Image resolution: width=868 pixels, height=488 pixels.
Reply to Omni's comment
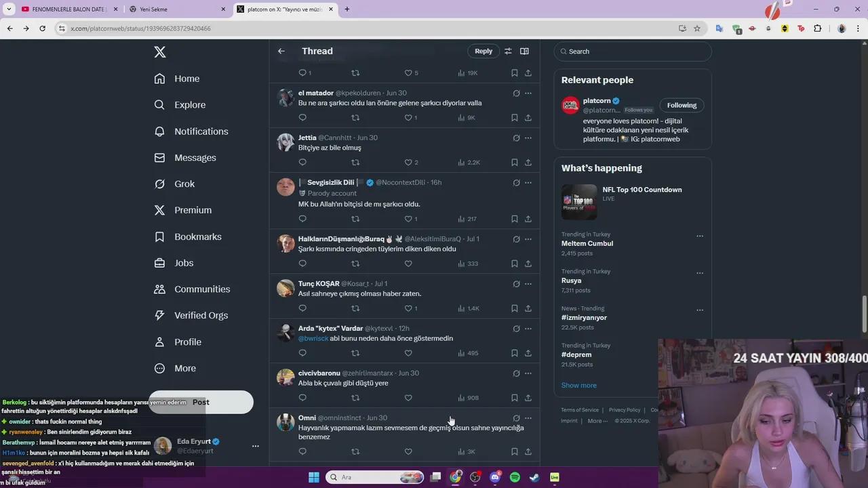point(302,452)
